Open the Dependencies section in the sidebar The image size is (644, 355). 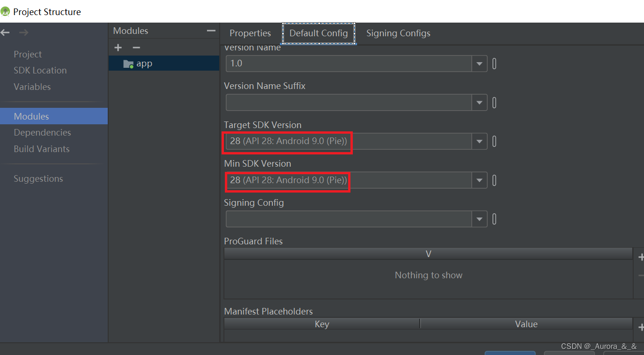pos(42,132)
